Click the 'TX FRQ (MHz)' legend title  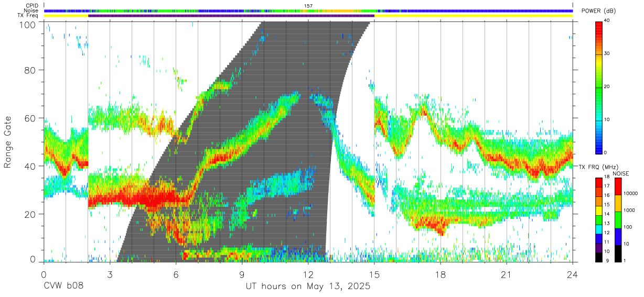[x=599, y=167]
